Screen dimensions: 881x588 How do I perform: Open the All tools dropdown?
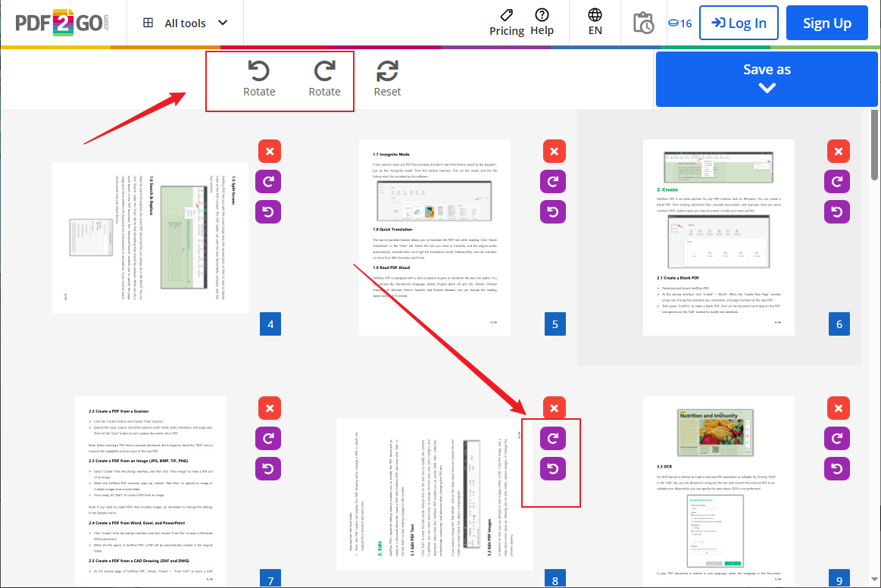tap(184, 23)
